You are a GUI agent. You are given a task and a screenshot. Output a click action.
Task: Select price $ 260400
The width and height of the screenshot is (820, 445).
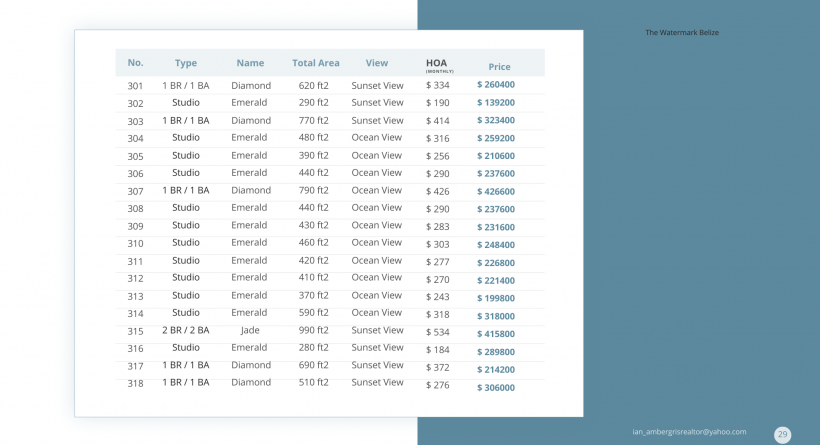click(x=496, y=85)
